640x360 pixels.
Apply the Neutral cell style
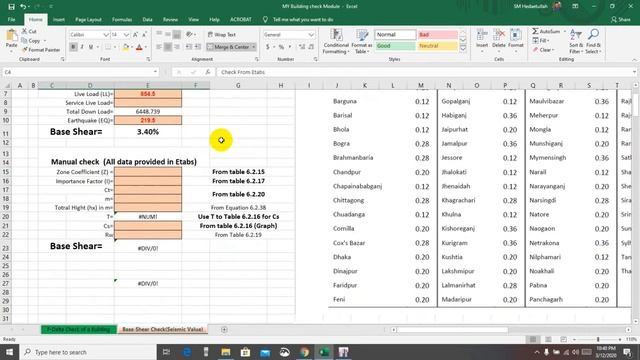coord(437,46)
